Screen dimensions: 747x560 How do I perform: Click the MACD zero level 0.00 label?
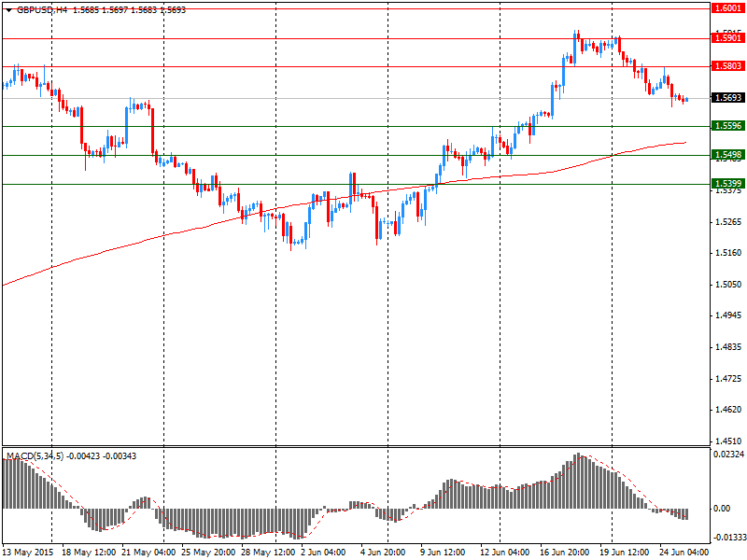point(722,509)
